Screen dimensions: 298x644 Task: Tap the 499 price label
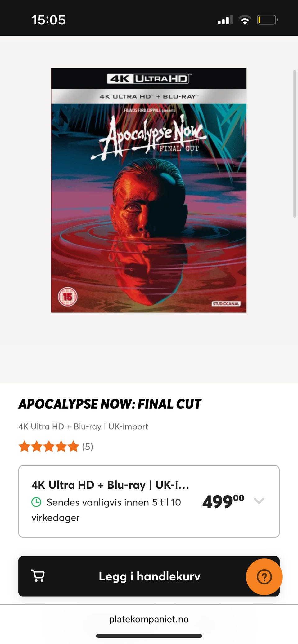pyautogui.click(x=223, y=501)
